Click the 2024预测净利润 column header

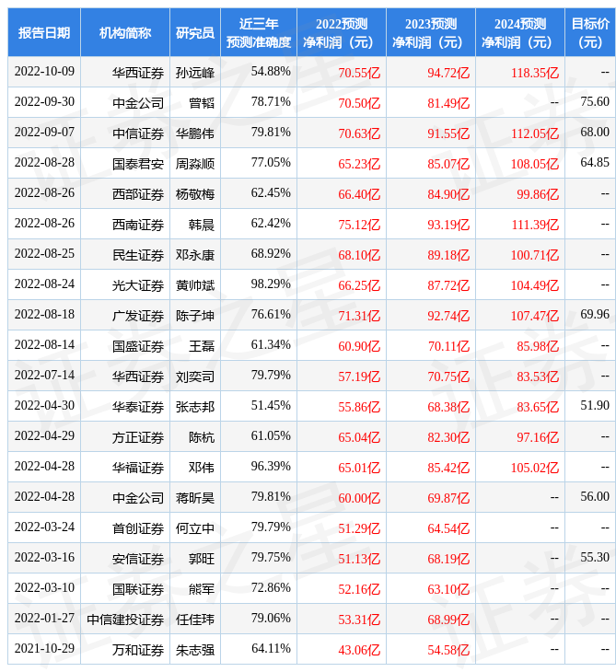[520, 32]
